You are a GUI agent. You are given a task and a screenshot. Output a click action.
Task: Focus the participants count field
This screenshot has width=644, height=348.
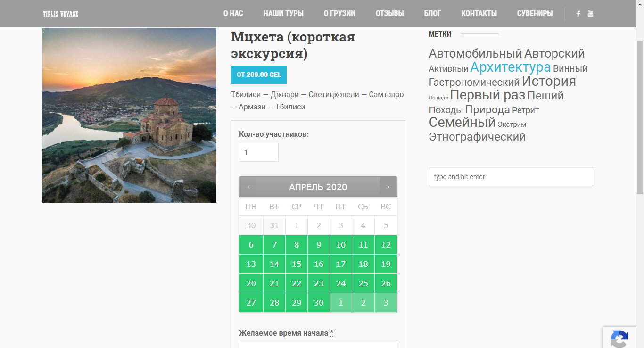pos(259,152)
